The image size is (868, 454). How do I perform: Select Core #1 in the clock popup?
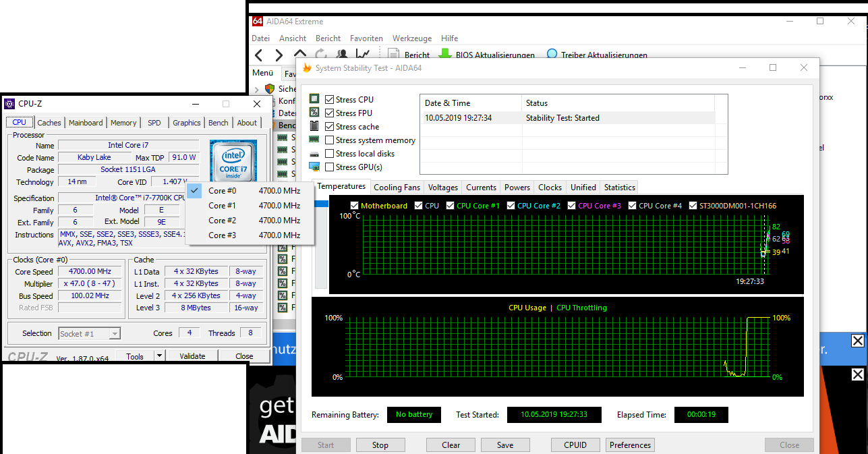pyautogui.click(x=250, y=206)
